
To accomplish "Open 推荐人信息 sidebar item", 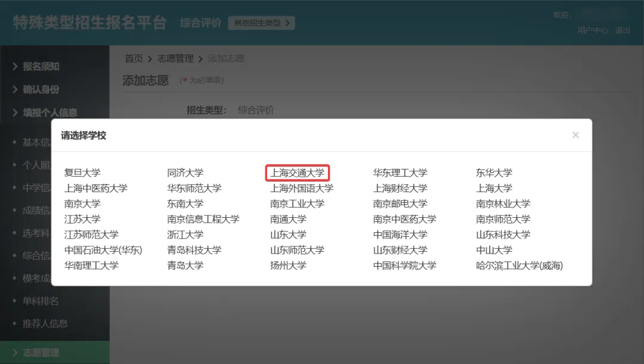I will pos(45,323).
